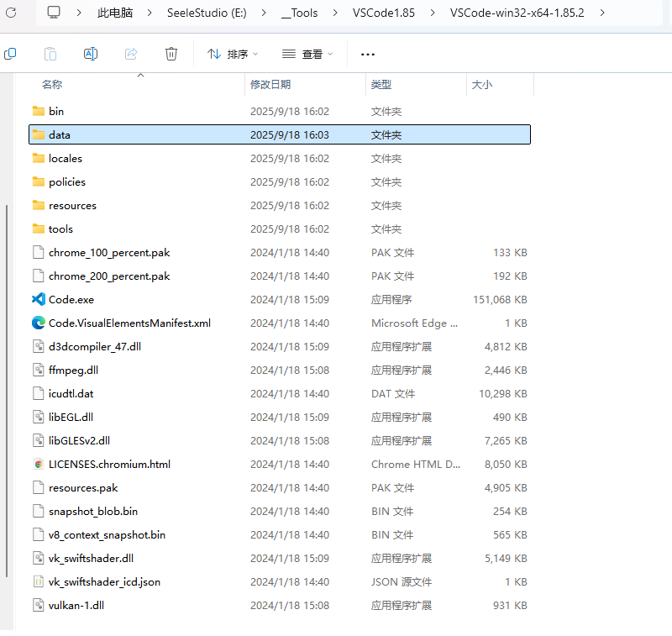Expand chevron after VSCode-win32-x64-1.85.2 breadcrumb
The image size is (672, 636).
click(602, 13)
